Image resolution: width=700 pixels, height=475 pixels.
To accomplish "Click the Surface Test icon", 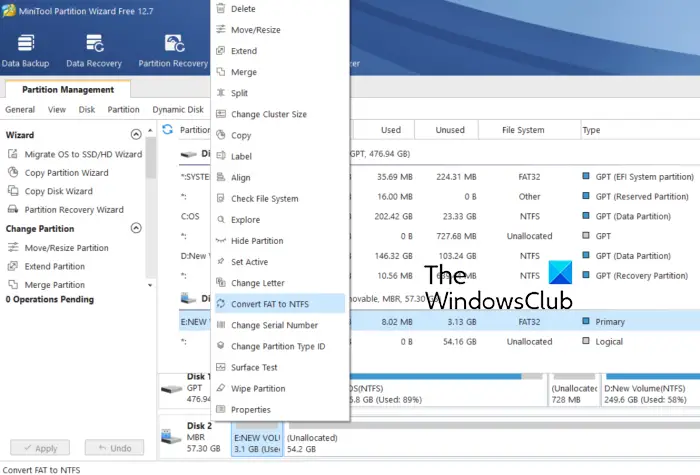I will [221, 367].
